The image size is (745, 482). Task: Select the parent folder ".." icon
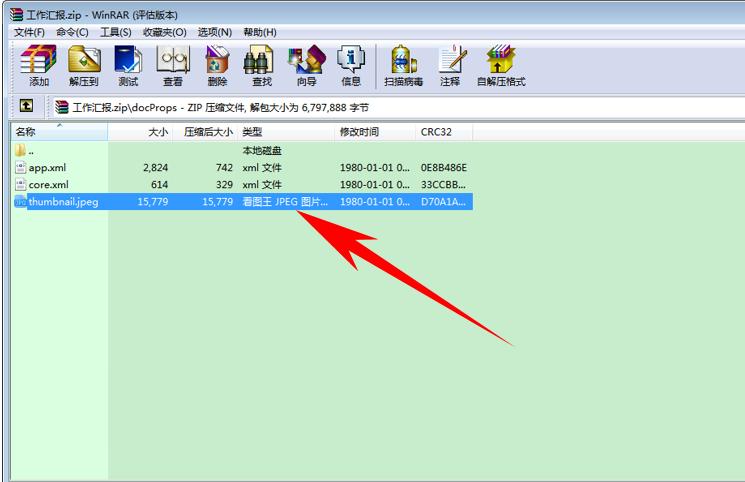point(20,151)
